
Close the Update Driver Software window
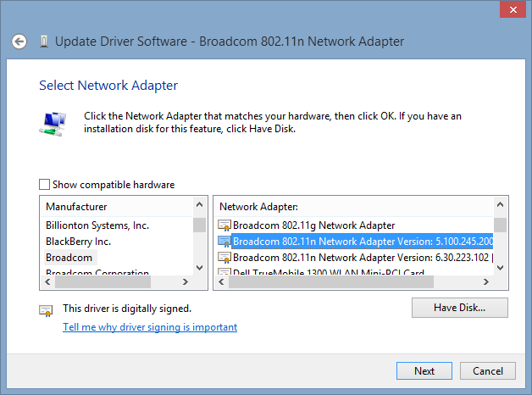click(513, 9)
